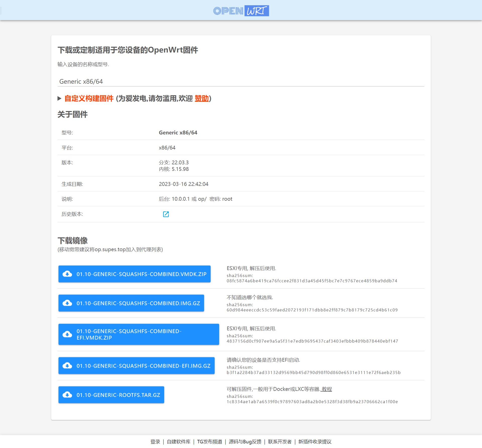Open 自建软件库 footer link
482x448 pixels.
tap(178, 442)
